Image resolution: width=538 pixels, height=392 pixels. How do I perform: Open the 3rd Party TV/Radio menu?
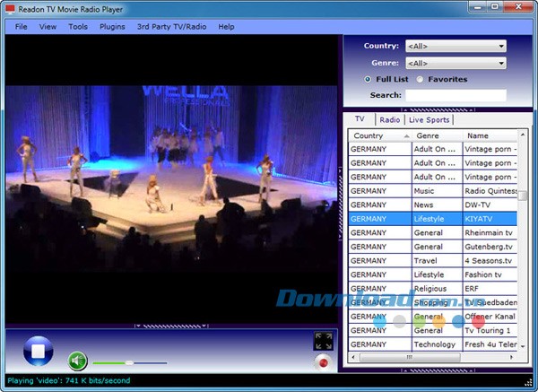point(171,26)
